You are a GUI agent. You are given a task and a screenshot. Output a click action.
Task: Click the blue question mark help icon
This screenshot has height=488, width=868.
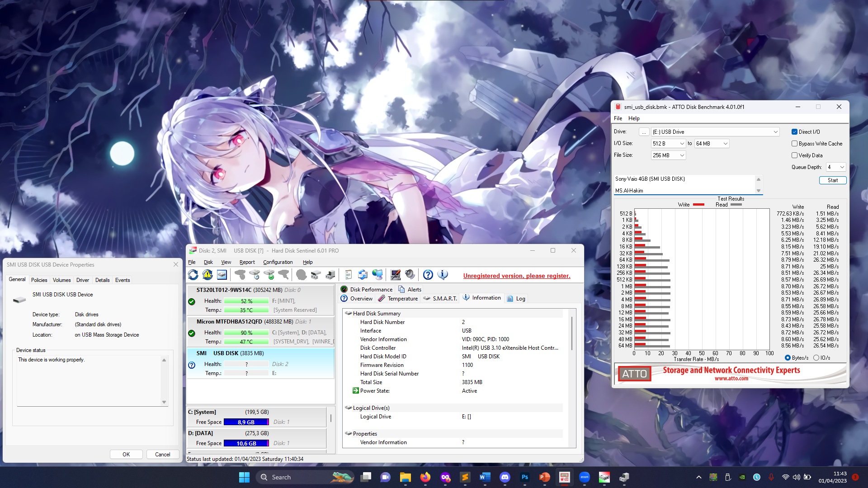tap(428, 275)
